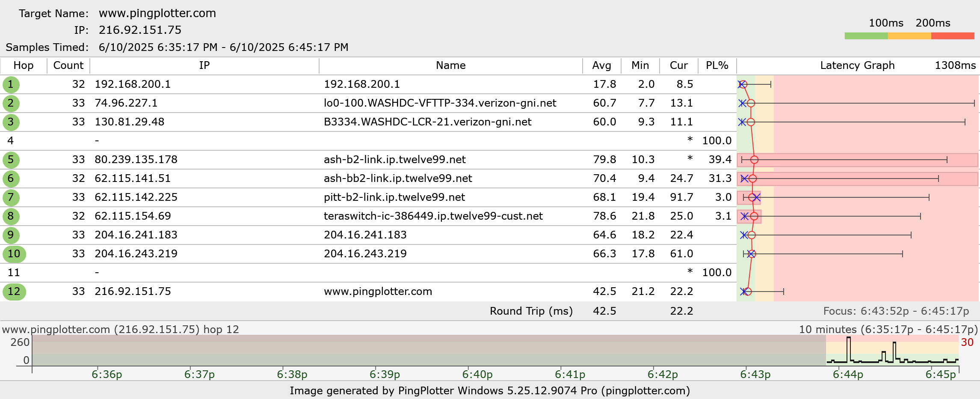The width and height of the screenshot is (980, 399).
Task: Click hop 4 row number
Action: click(x=11, y=141)
